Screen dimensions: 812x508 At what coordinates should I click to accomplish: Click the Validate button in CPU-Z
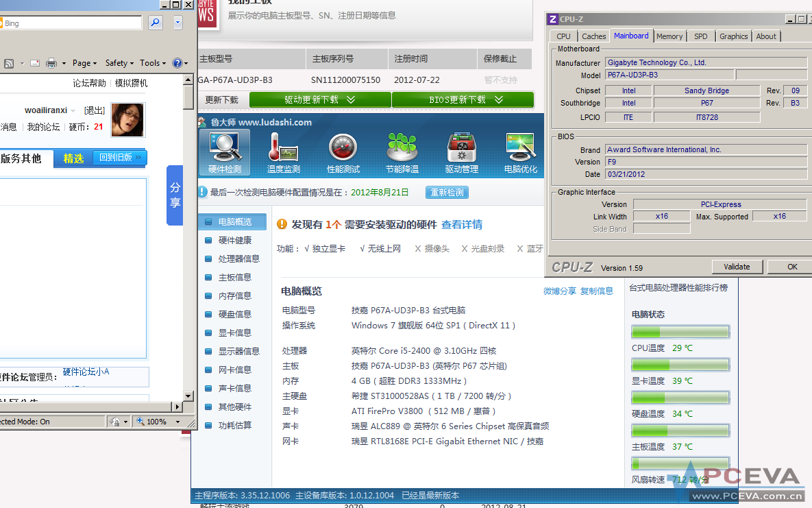click(x=737, y=267)
